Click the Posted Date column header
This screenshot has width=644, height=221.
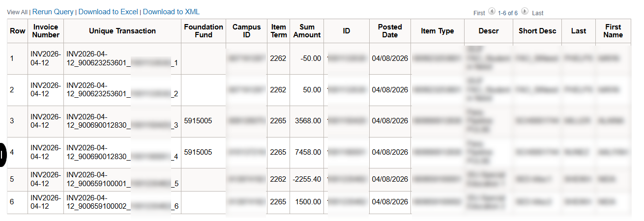[x=390, y=31]
